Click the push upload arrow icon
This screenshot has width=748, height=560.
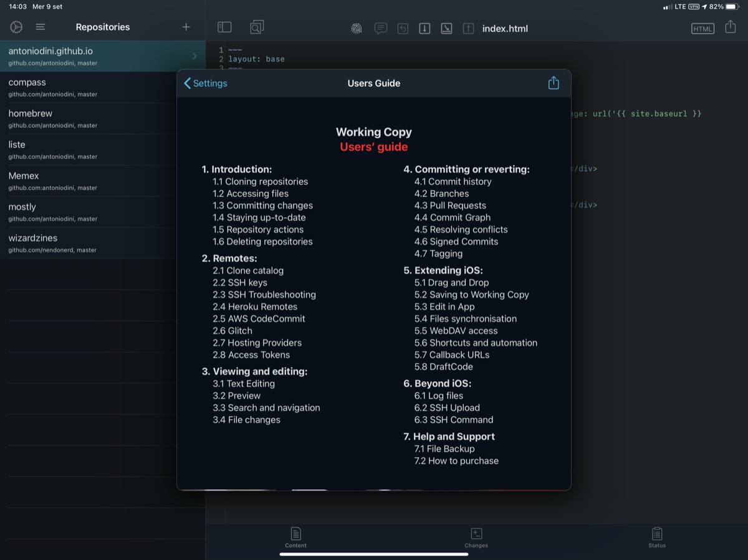468,28
